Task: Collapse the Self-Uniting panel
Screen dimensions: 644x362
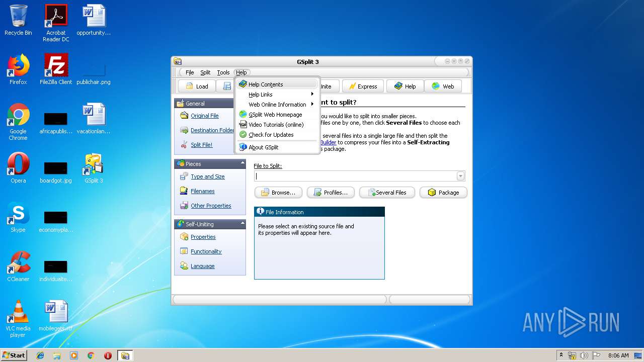Action: coord(243,224)
